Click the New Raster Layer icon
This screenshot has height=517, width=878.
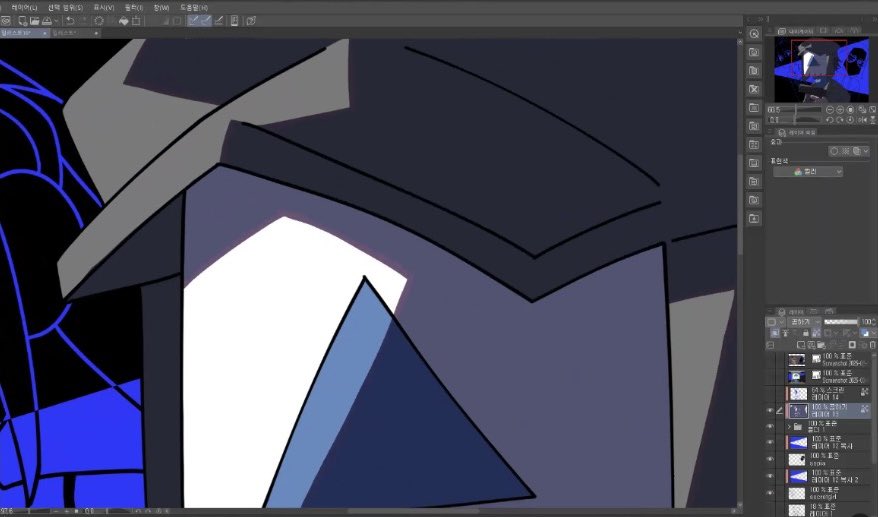point(801,345)
